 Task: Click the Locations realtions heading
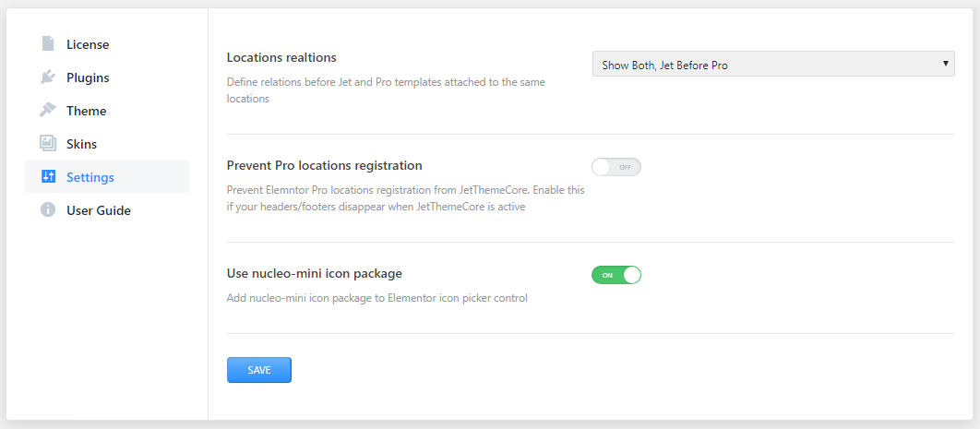(x=281, y=58)
